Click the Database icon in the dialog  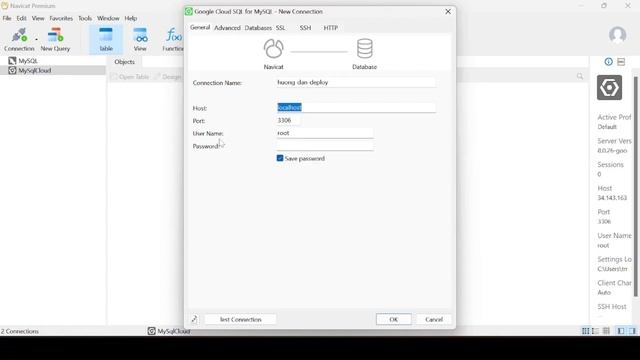pyautogui.click(x=364, y=49)
